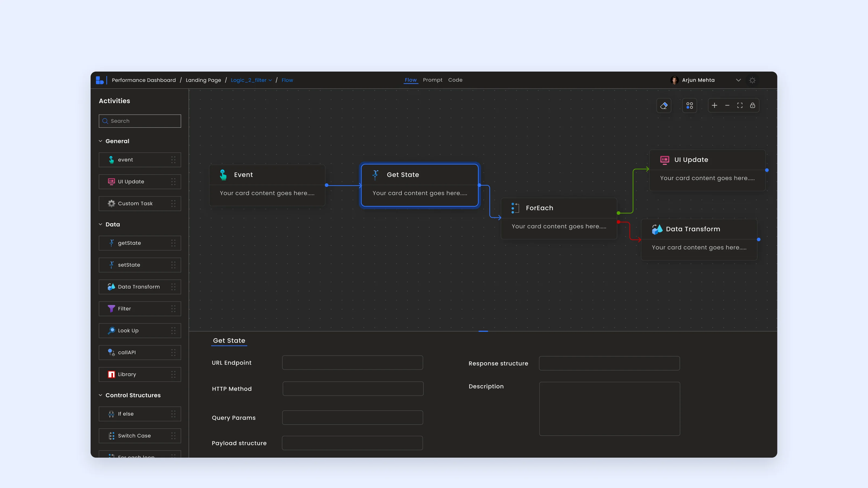868x488 pixels.
Task: Click the panel resize handle above Get State
Action: [483, 331]
